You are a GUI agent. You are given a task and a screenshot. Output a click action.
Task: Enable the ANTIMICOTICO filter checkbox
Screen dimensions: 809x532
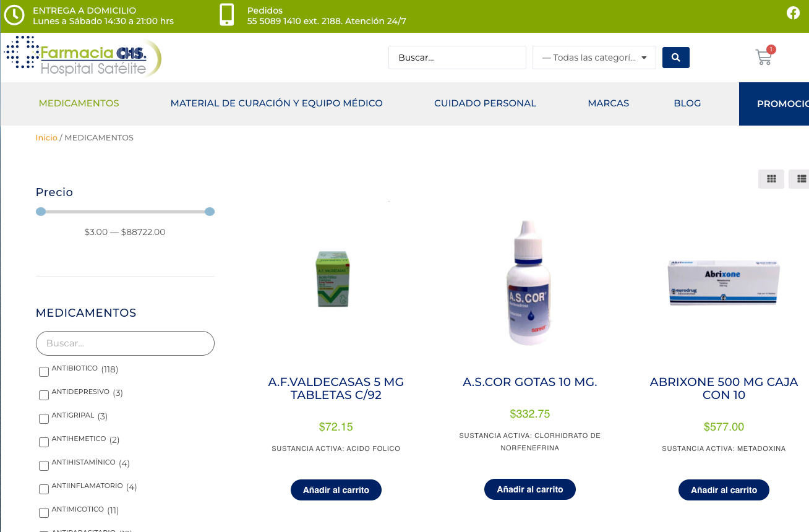point(44,513)
